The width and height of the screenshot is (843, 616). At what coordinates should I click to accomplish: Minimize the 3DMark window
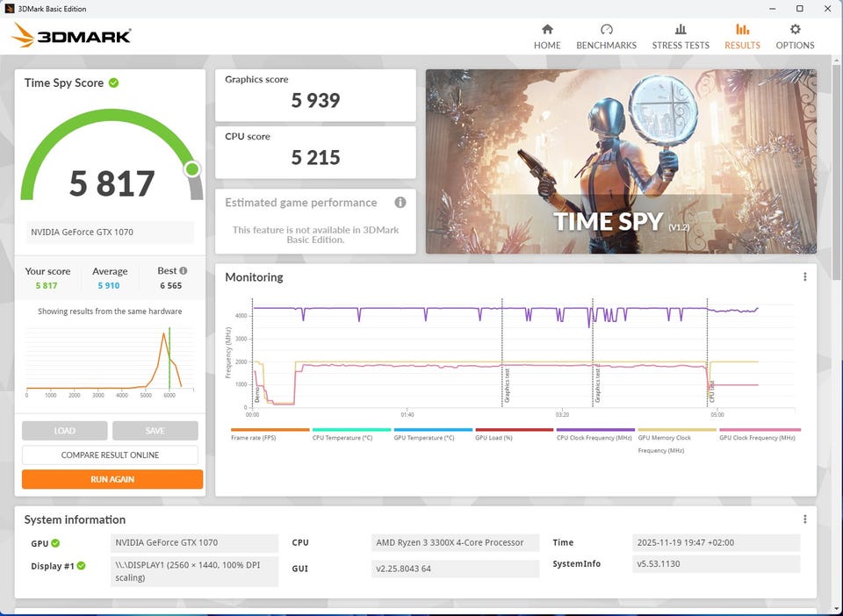(x=772, y=9)
